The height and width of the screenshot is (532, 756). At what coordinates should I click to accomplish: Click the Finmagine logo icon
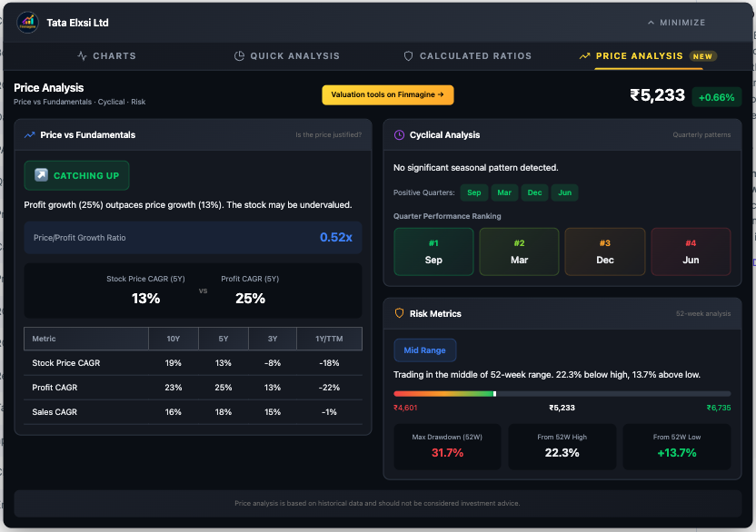[28, 22]
